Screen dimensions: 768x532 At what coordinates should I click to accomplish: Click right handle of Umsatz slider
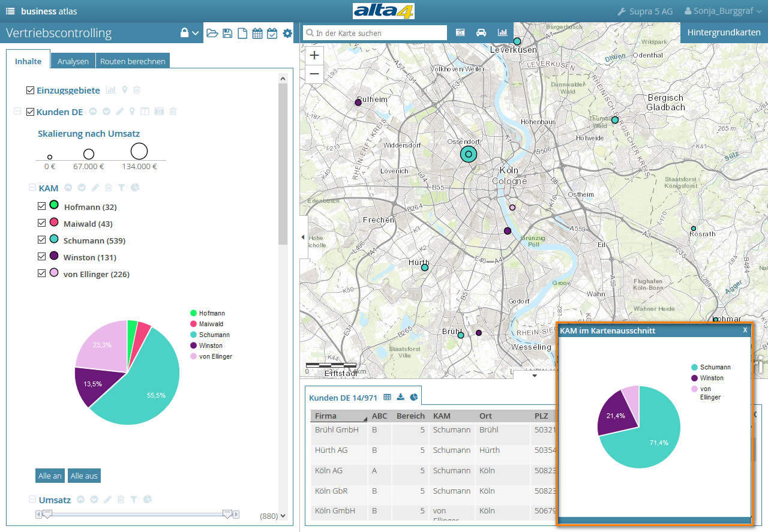tap(227, 513)
